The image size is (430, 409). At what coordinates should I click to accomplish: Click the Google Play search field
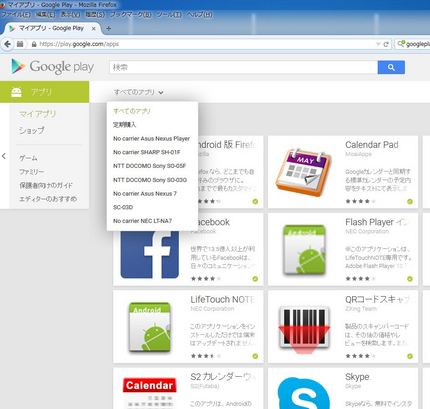click(243, 67)
